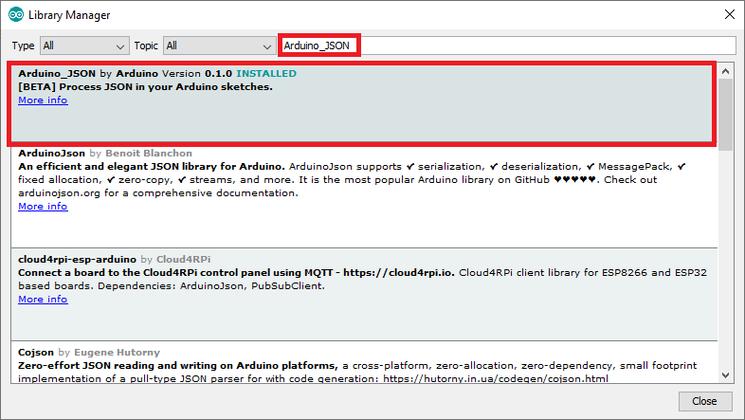Click the 'Library Manager' window title
The image size is (745, 420).
(69, 15)
